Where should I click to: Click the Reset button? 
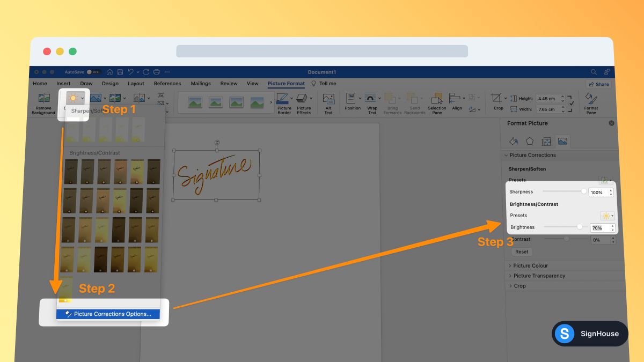[x=521, y=252]
